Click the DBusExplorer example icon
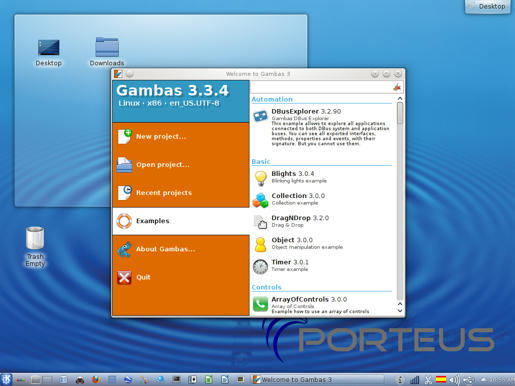 tap(260, 116)
